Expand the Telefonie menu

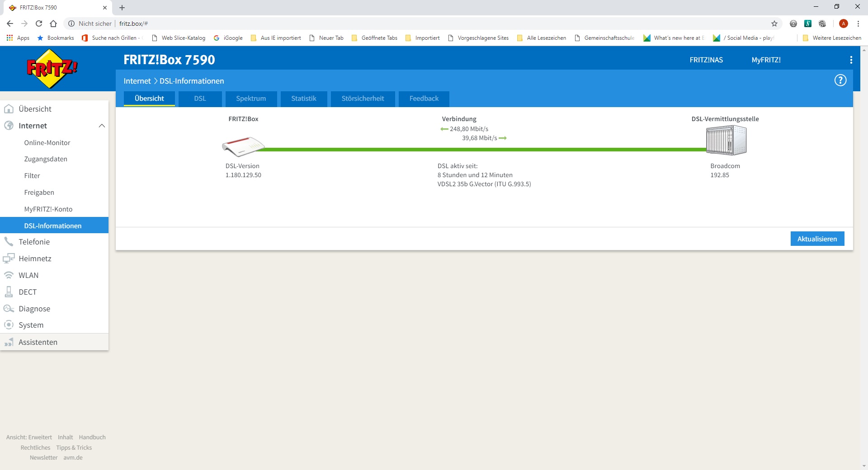click(x=34, y=242)
